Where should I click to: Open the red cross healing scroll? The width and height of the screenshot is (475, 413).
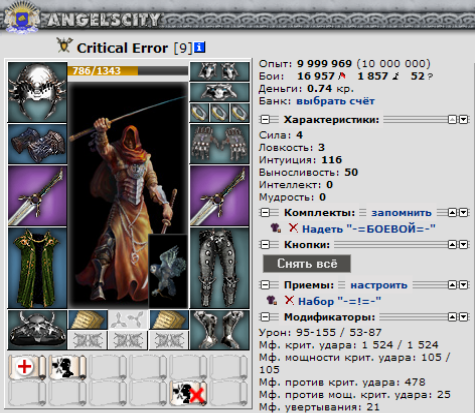click(x=27, y=367)
